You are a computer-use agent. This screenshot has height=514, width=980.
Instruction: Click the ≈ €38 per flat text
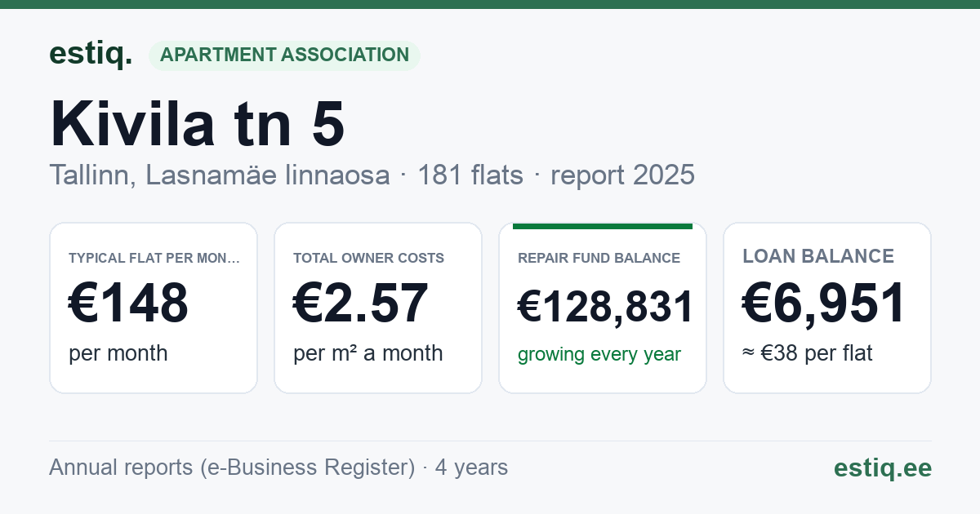click(808, 353)
